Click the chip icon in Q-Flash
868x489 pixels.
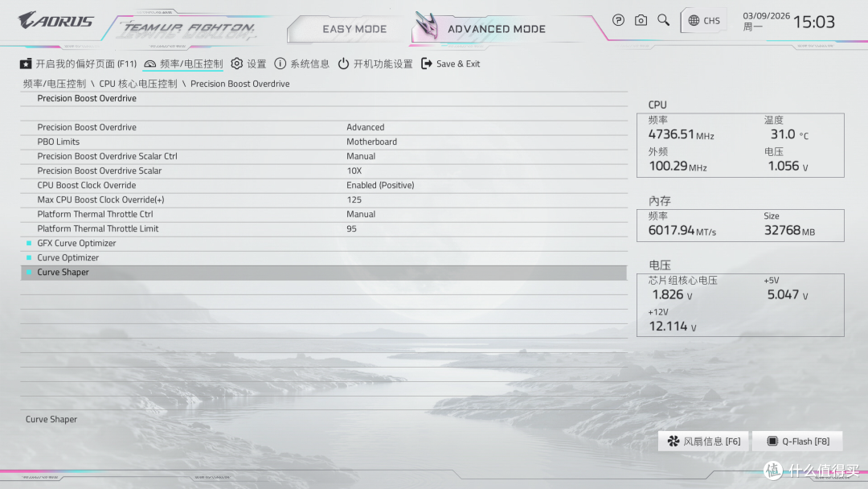[772, 442]
